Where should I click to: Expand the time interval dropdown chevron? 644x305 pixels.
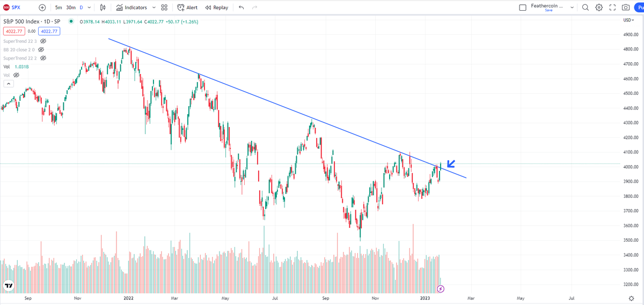89,8
